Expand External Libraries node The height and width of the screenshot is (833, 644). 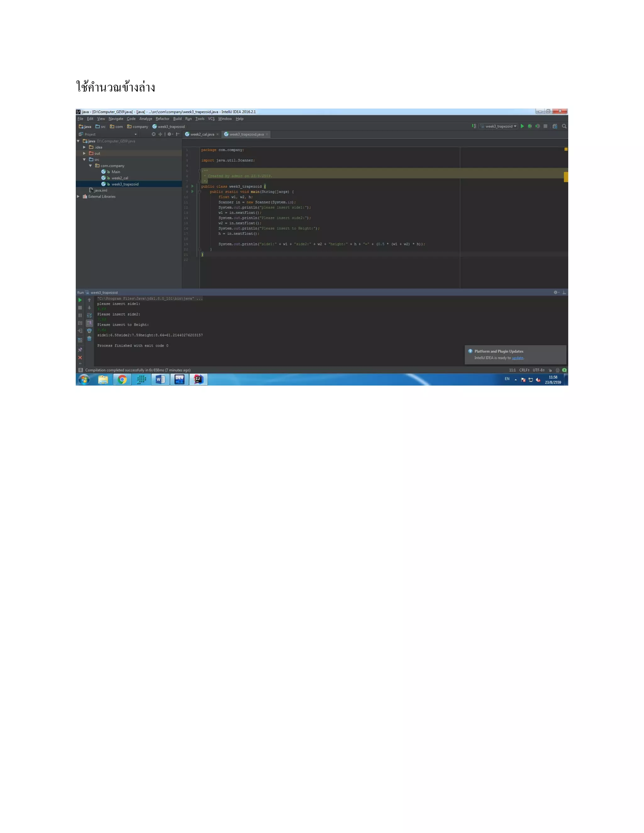coord(78,196)
